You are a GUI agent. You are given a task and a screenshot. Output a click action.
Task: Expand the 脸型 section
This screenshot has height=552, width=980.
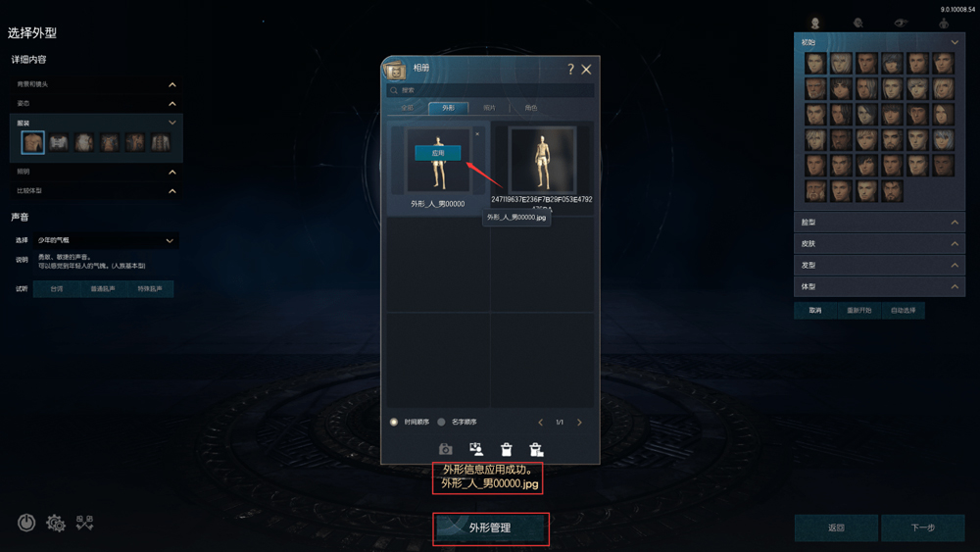pyautogui.click(x=879, y=222)
